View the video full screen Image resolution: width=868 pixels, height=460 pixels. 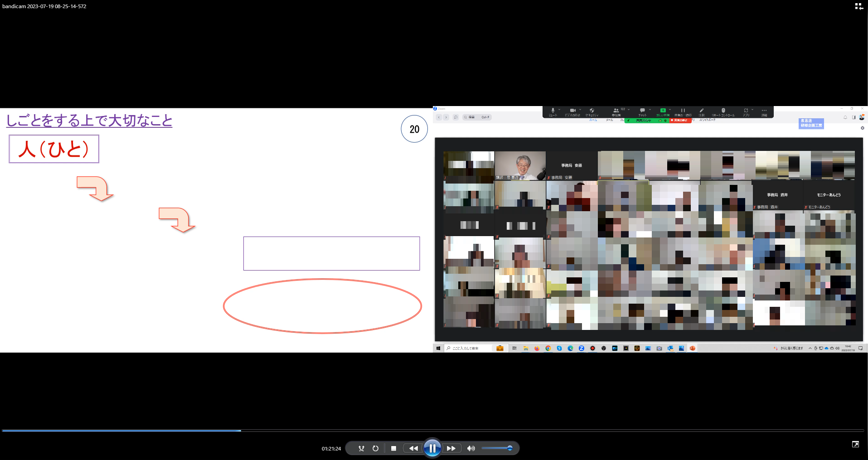click(855, 444)
